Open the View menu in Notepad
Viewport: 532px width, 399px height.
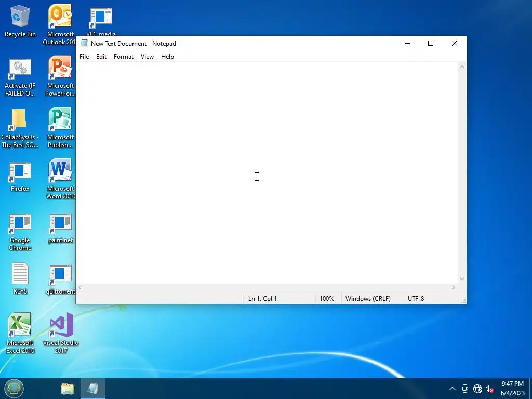coord(147,57)
